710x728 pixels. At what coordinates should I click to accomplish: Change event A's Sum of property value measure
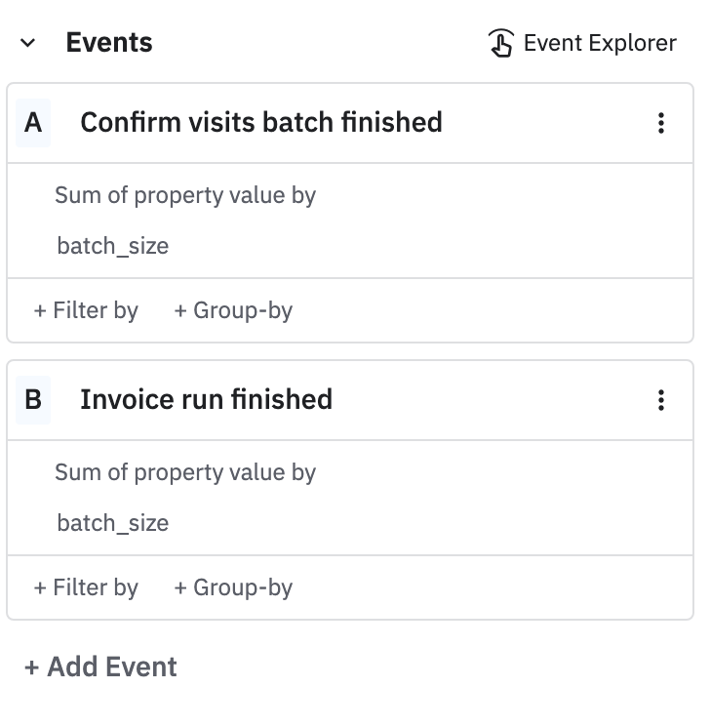[185, 195]
